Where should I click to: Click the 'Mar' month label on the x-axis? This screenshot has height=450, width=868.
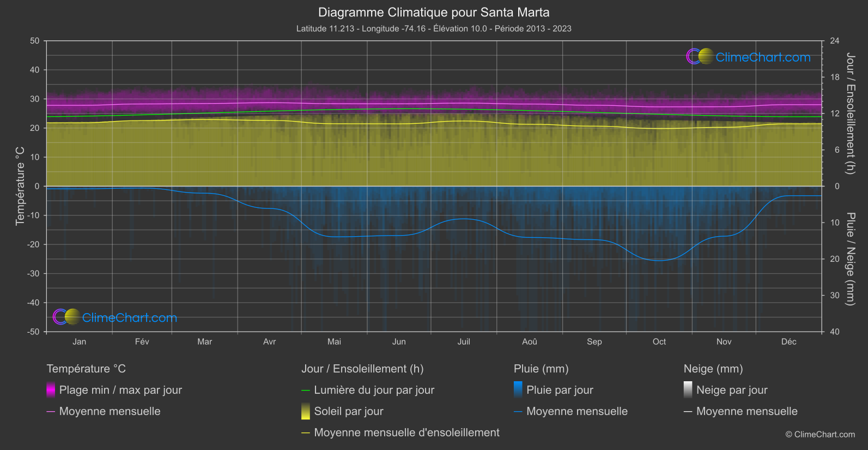[205, 341]
